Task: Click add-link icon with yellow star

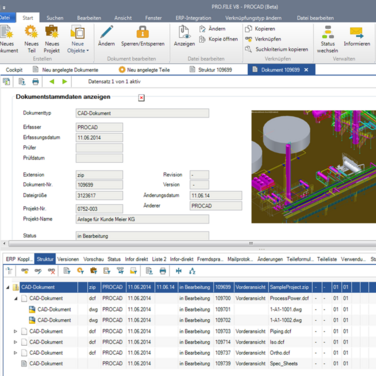Action: tap(25, 271)
